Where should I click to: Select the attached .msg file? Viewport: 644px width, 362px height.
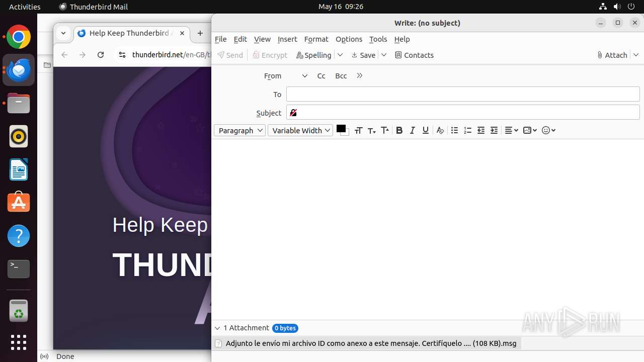coord(367,343)
